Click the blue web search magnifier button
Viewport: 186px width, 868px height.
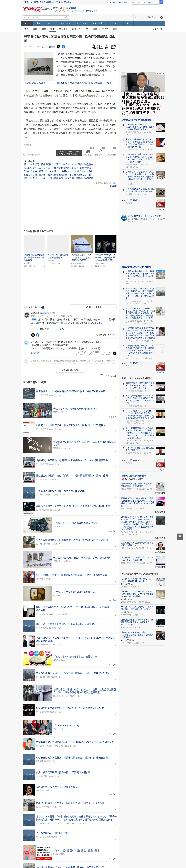[x=161, y=2]
